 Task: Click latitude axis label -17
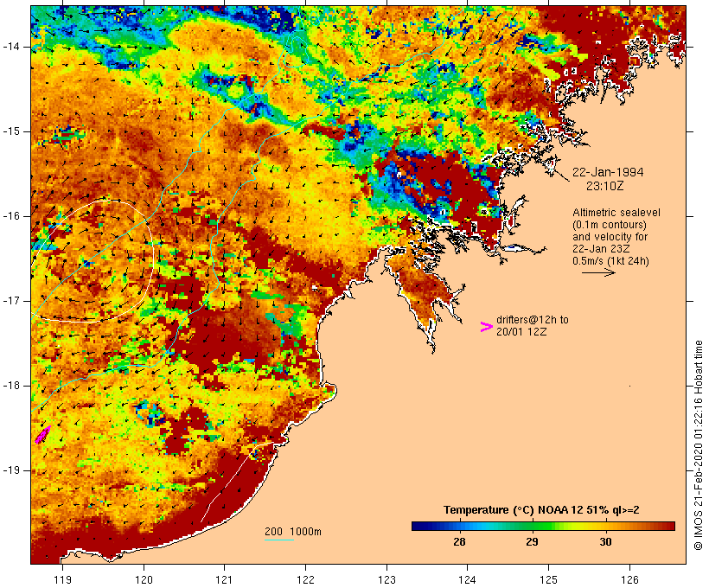pos(11,301)
